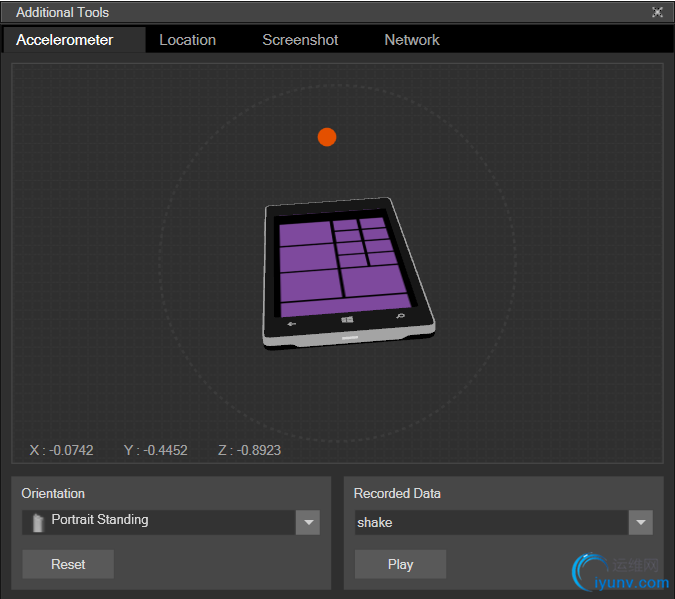Expand the Orientation dropdown arrow
Screen dimensions: 675x599
tap(308, 522)
